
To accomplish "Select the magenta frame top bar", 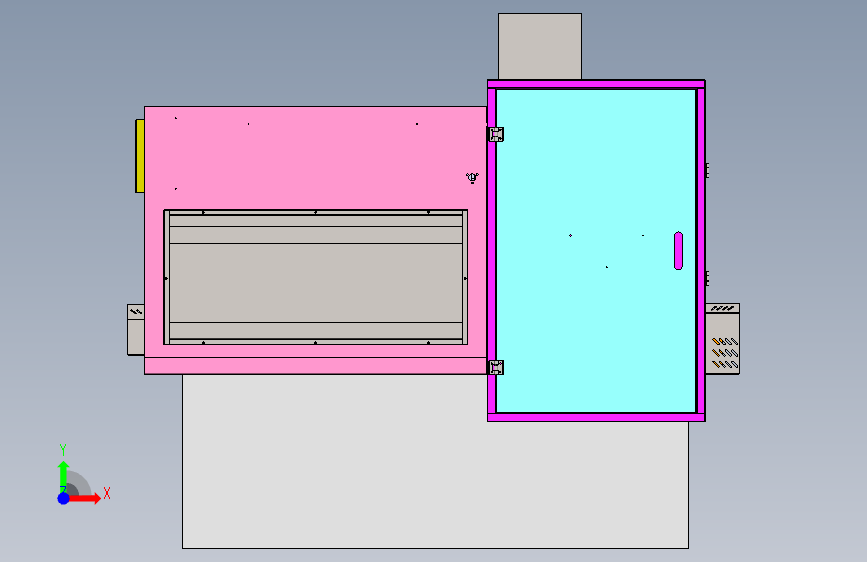I will coord(596,84).
